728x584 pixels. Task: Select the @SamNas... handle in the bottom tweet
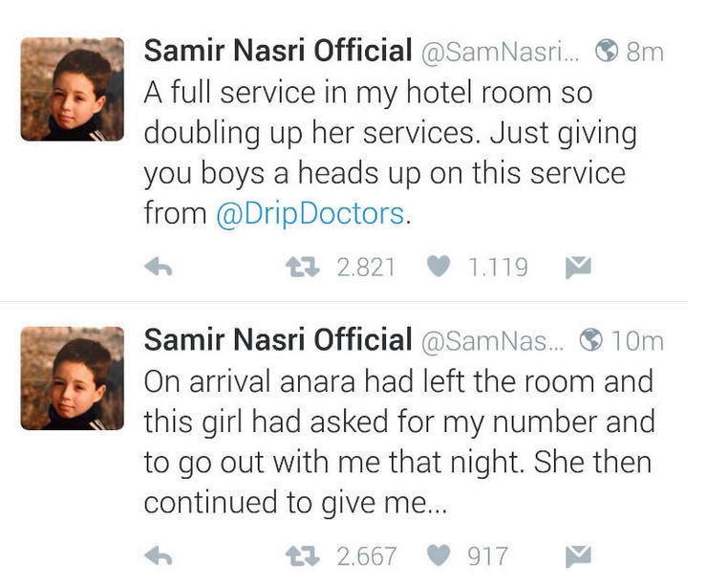pos(493,341)
